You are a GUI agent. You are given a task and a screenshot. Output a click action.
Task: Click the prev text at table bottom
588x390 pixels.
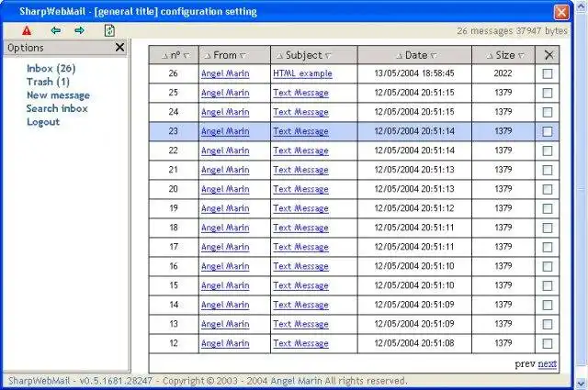525,363
